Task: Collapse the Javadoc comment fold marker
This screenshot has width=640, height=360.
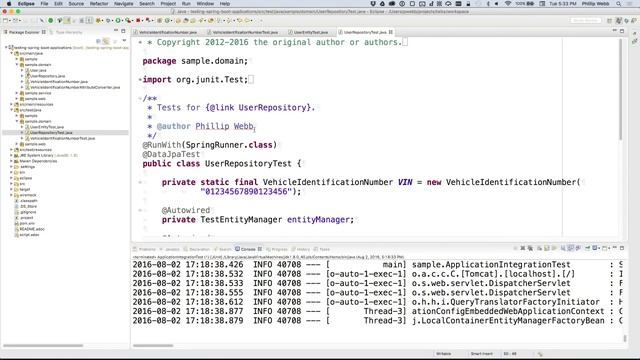Action: 140,98
